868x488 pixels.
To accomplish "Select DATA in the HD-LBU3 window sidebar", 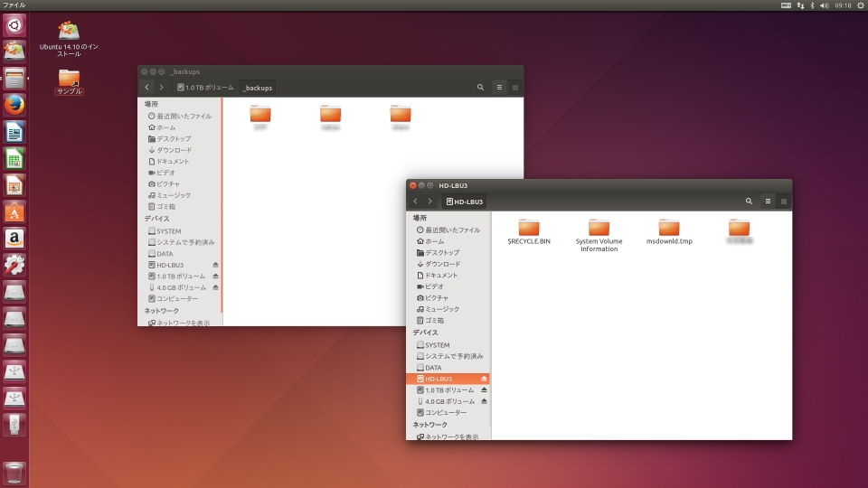I will (x=448, y=368).
